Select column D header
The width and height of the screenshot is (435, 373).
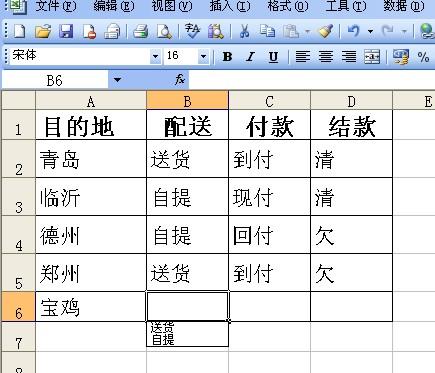(351, 100)
